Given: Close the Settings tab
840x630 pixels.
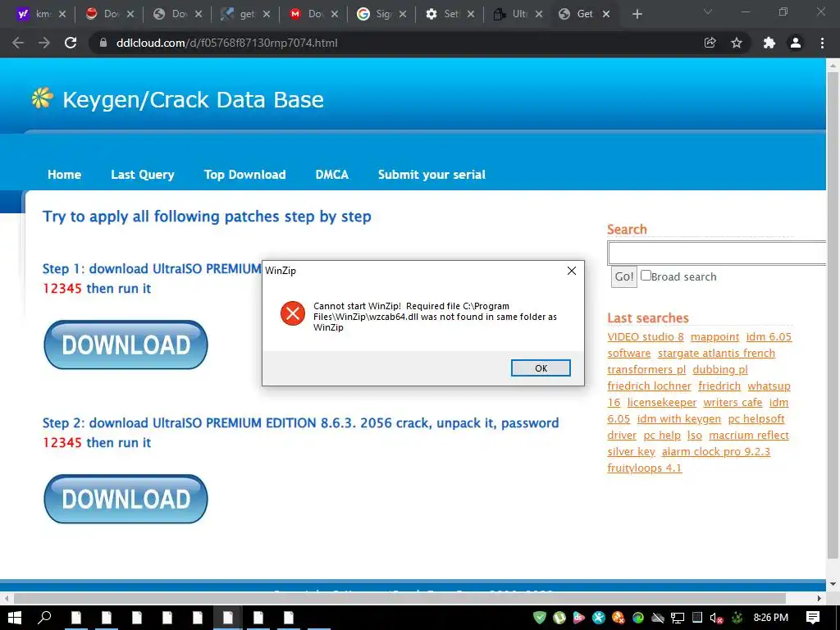Looking at the screenshot, I should (470, 15).
